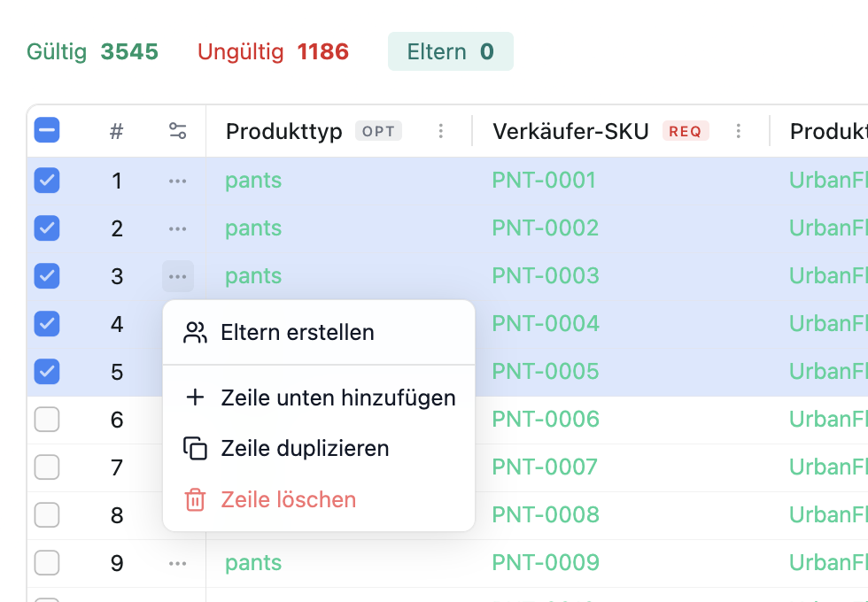
Task: Click the trash icon for Zeile löschen
Action: [x=195, y=499]
